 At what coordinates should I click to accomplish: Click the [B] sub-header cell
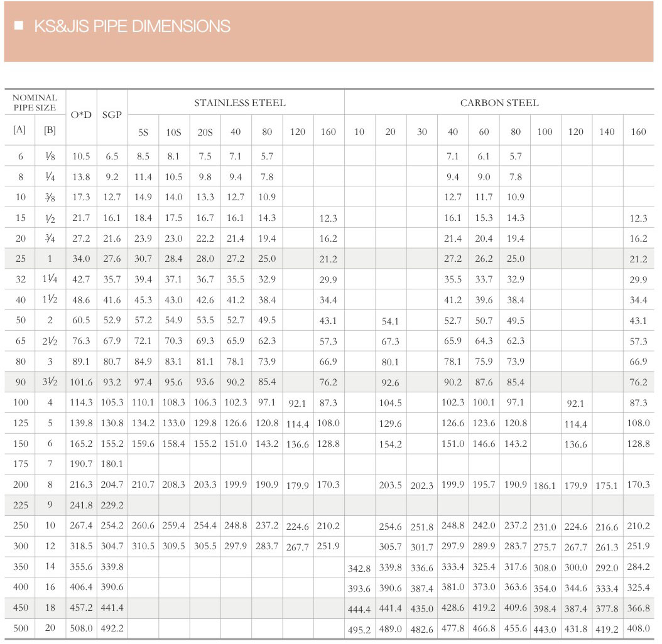[x=50, y=131]
